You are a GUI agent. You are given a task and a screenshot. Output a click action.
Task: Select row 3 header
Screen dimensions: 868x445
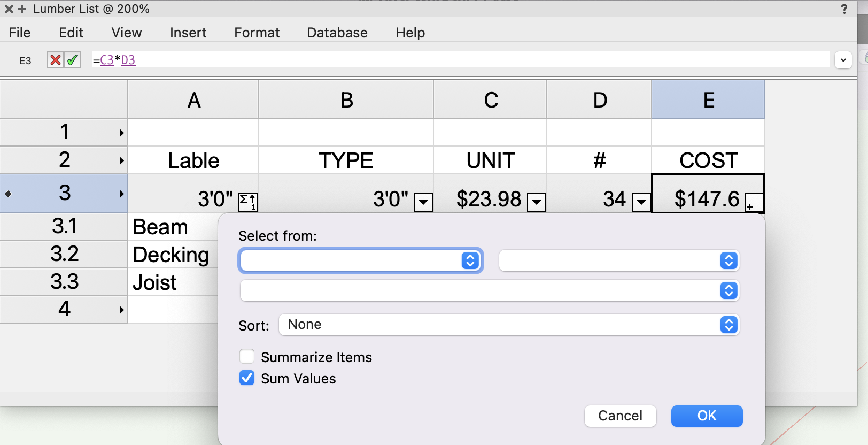click(64, 193)
